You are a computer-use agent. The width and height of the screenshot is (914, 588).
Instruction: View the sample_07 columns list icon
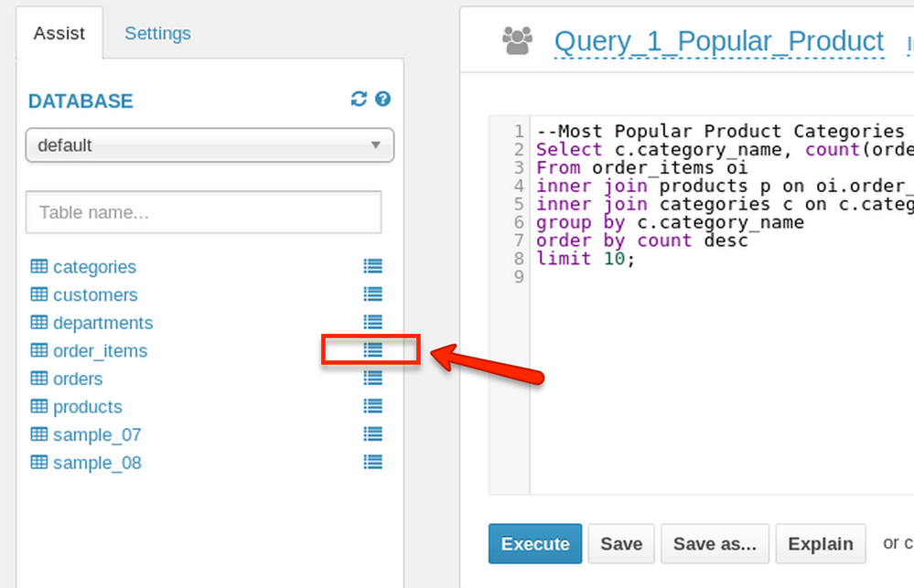tap(372, 433)
